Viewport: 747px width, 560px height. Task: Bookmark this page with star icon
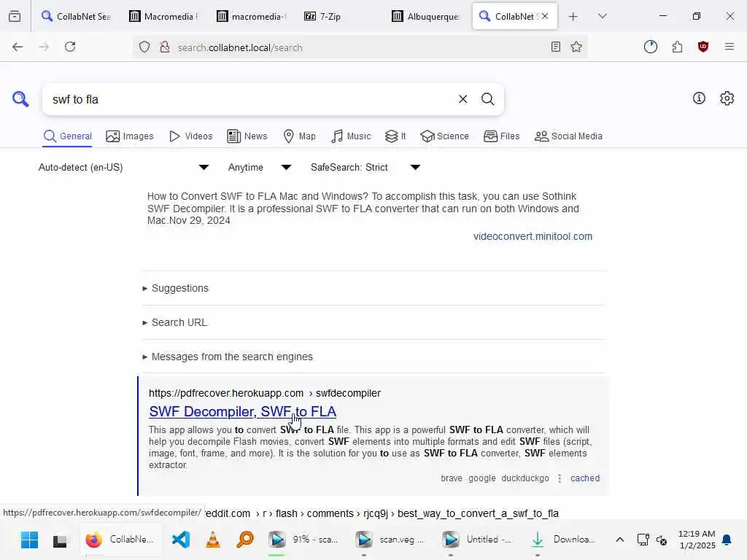[576, 47]
